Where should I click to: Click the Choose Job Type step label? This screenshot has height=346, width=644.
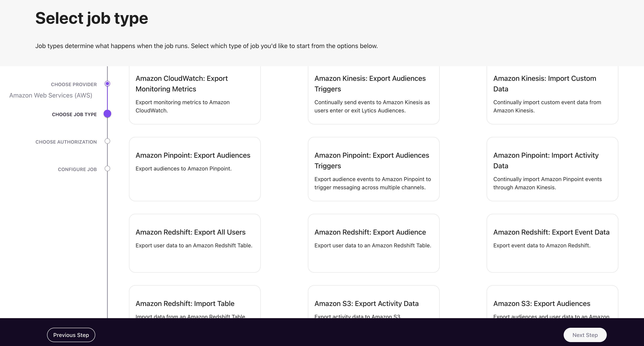click(74, 115)
